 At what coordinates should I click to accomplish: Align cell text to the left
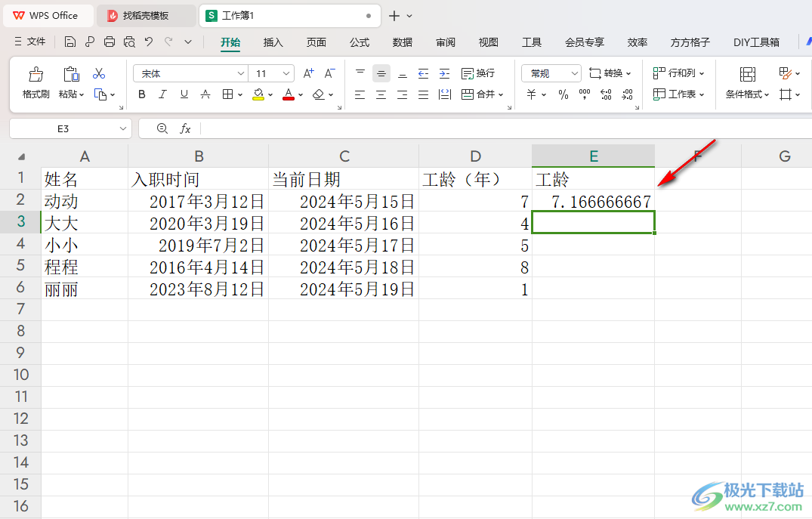pyautogui.click(x=360, y=94)
